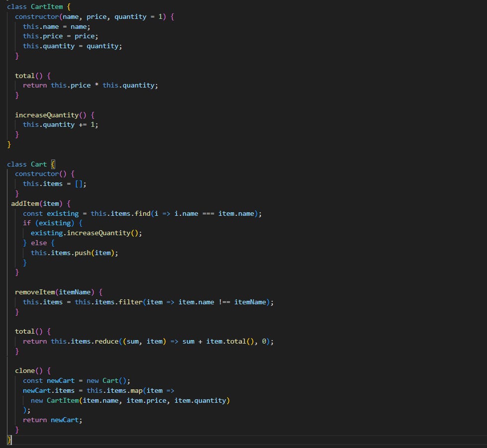Click the 'map' call in newCart.items assignment
Image resolution: width=487 pixels, height=448 pixels.
pyautogui.click(x=136, y=390)
